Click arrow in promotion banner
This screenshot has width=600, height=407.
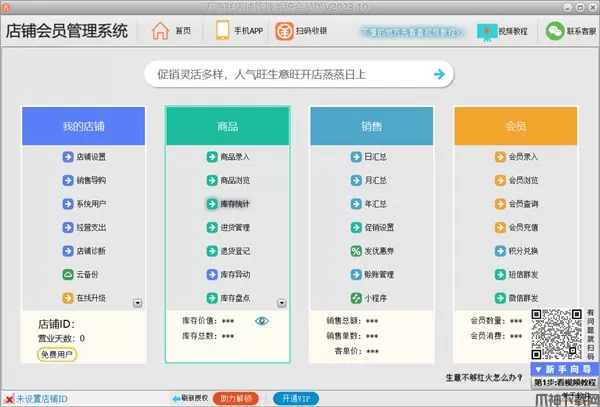[x=438, y=73]
